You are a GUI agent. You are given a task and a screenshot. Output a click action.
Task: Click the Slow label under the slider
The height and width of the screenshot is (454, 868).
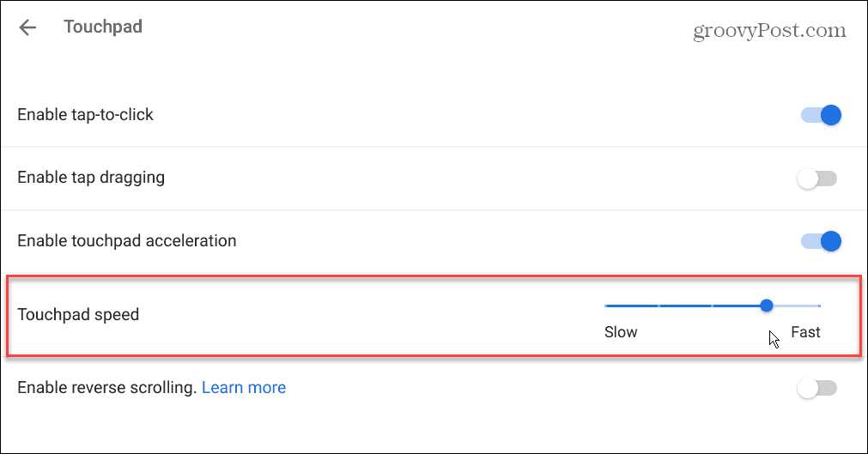pyautogui.click(x=621, y=332)
